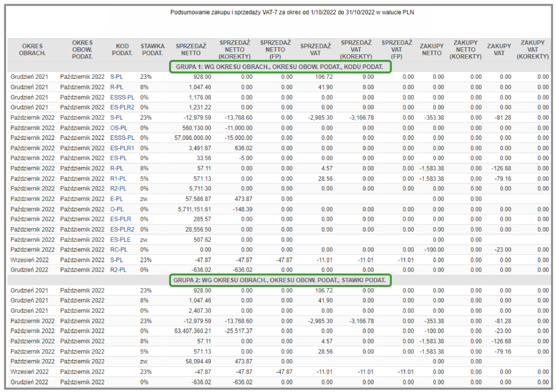Image resolution: width=556 pixels, height=392 pixels.
Task: Open ESSS-PL link in Grudzień 2021 row
Action: [122, 97]
